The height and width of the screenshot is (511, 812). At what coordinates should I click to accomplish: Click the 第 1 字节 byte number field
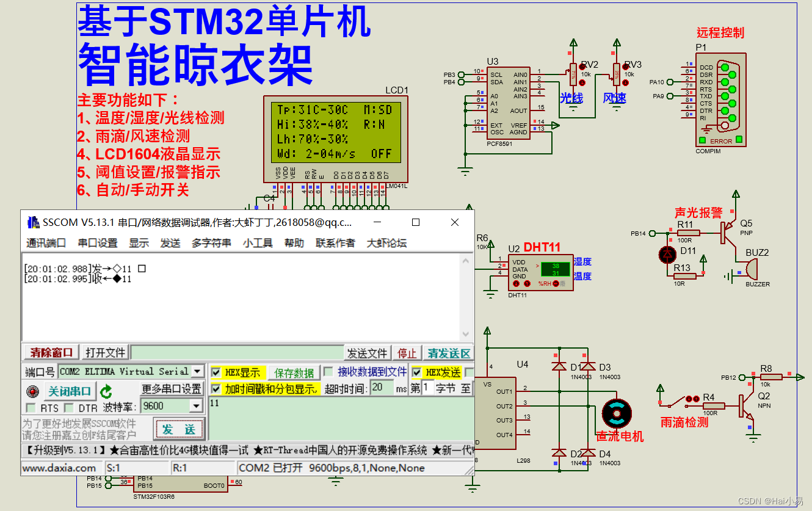427,388
